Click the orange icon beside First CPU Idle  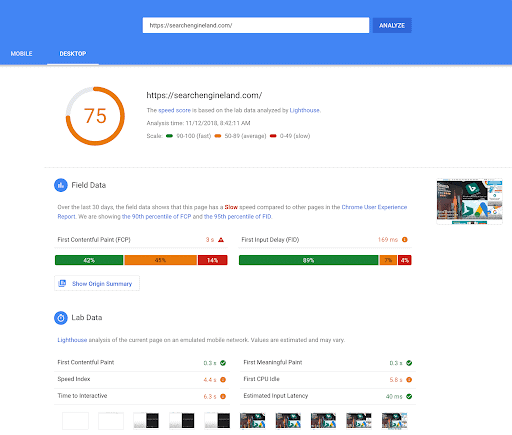point(409,380)
